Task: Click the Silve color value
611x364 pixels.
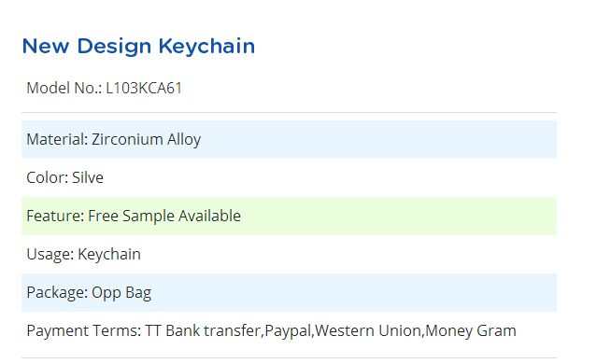Action: tap(88, 177)
